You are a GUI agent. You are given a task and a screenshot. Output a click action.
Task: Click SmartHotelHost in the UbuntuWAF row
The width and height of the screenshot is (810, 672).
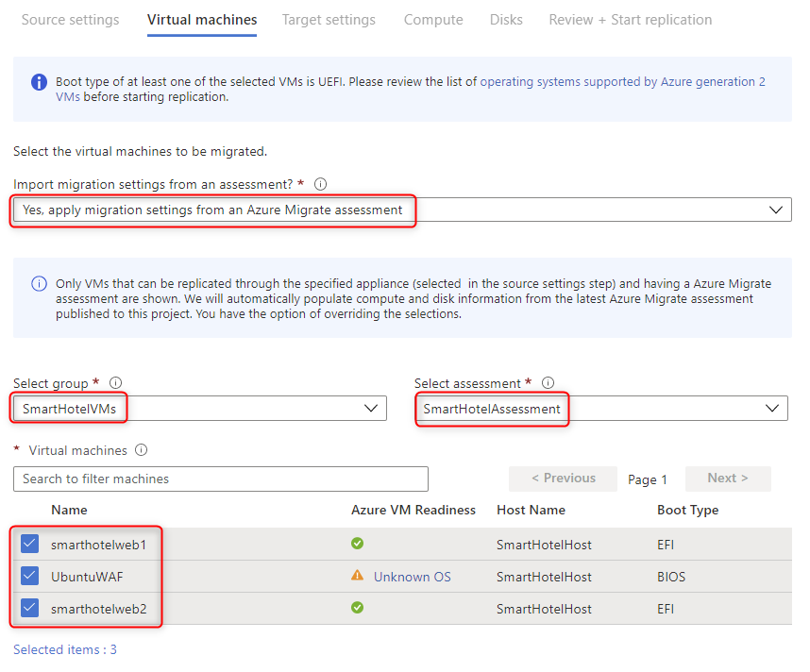544,577
